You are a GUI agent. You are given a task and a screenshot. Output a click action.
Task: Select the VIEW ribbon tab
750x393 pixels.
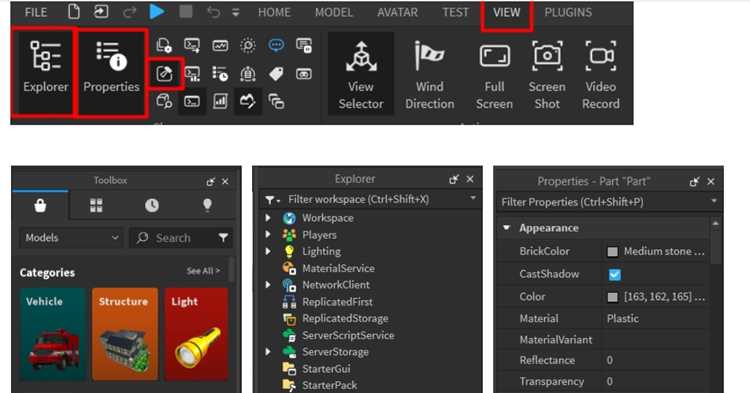[507, 12]
